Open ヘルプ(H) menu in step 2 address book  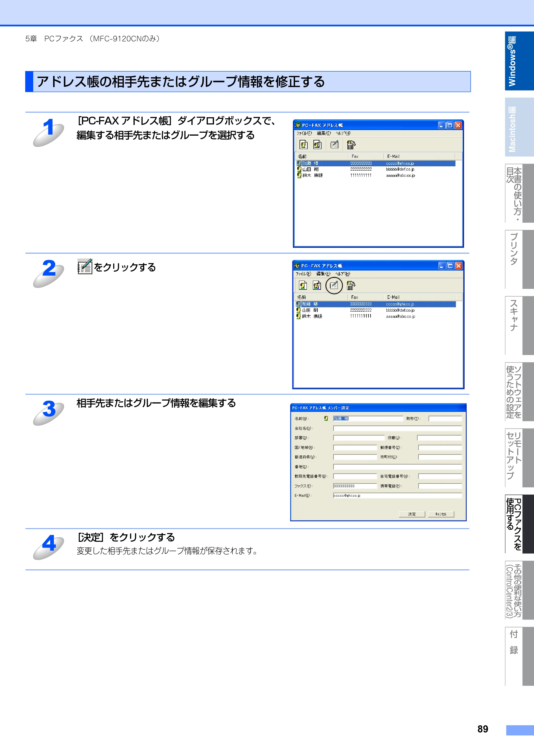[342, 274]
